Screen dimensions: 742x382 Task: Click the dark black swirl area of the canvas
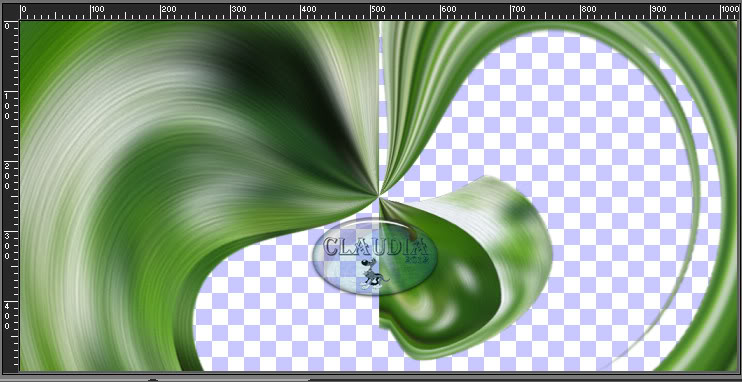303,90
